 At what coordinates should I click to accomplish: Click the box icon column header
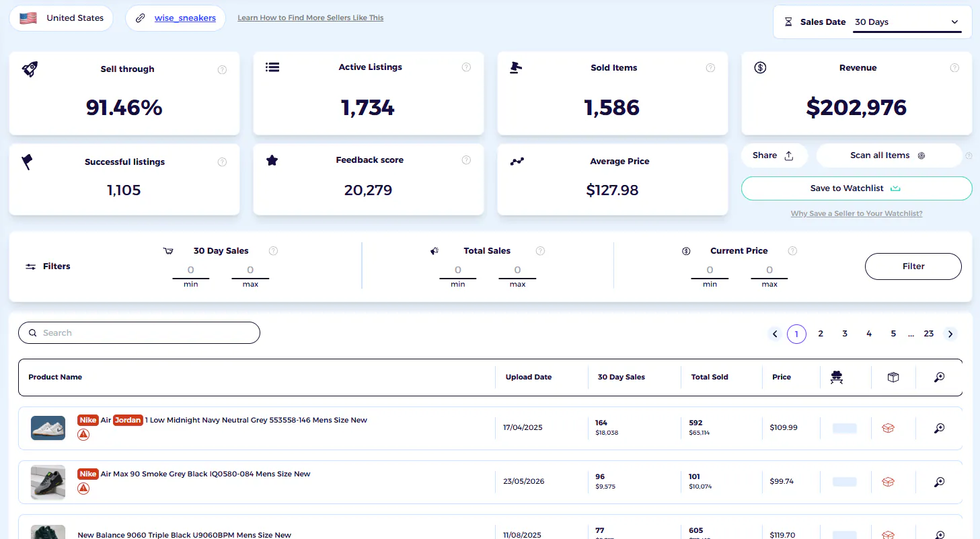point(893,378)
